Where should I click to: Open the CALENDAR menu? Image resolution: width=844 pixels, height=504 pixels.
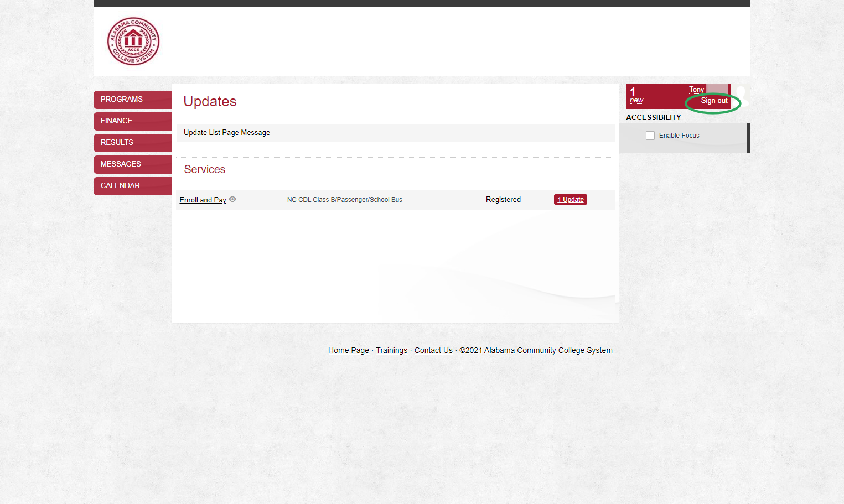click(x=133, y=186)
